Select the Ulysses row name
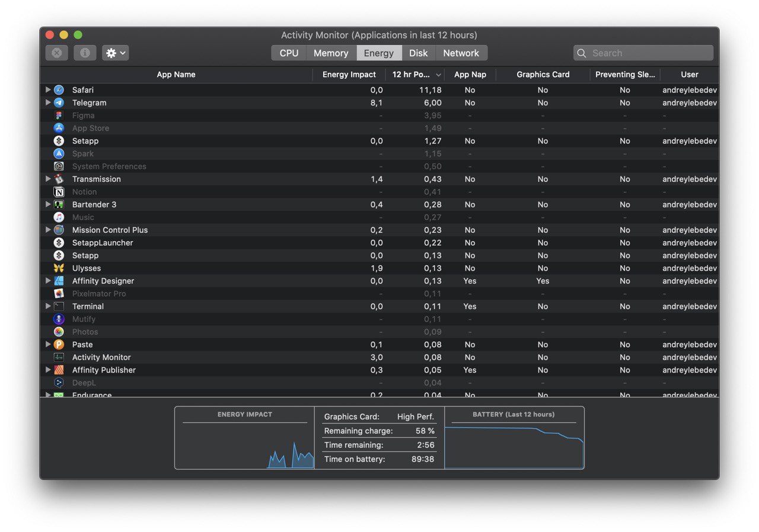The height and width of the screenshot is (532, 759). [x=87, y=268]
